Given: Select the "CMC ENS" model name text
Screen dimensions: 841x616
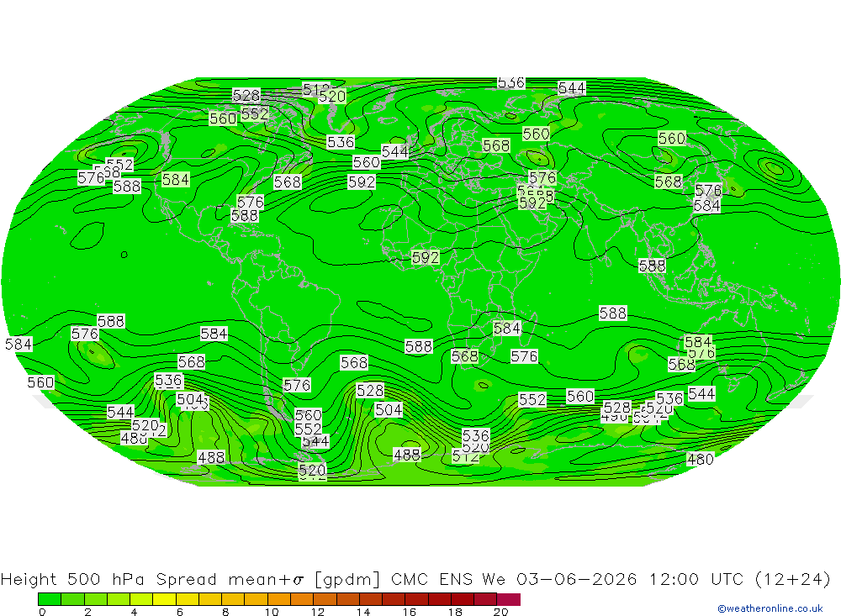Looking at the screenshot, I should (x=431, y=580).
